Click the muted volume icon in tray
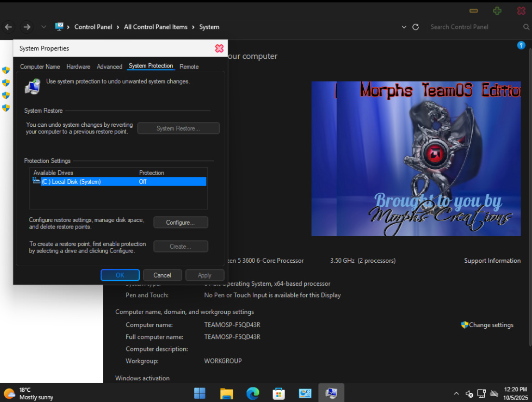 pos(469,393)
